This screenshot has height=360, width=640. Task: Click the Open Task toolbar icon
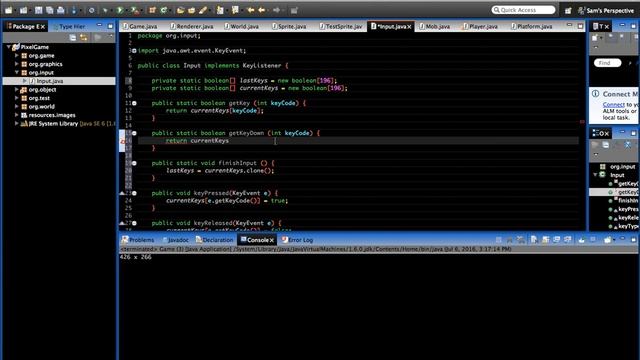click(x=191, y=10)
